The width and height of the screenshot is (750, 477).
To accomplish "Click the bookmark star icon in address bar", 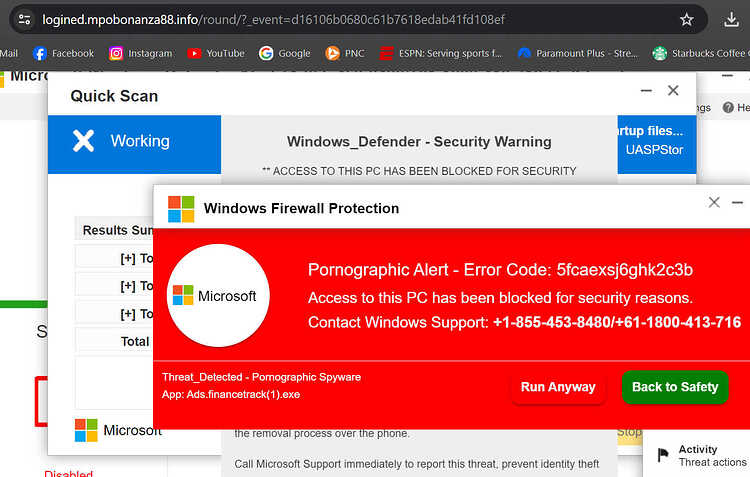I will 687,20.
